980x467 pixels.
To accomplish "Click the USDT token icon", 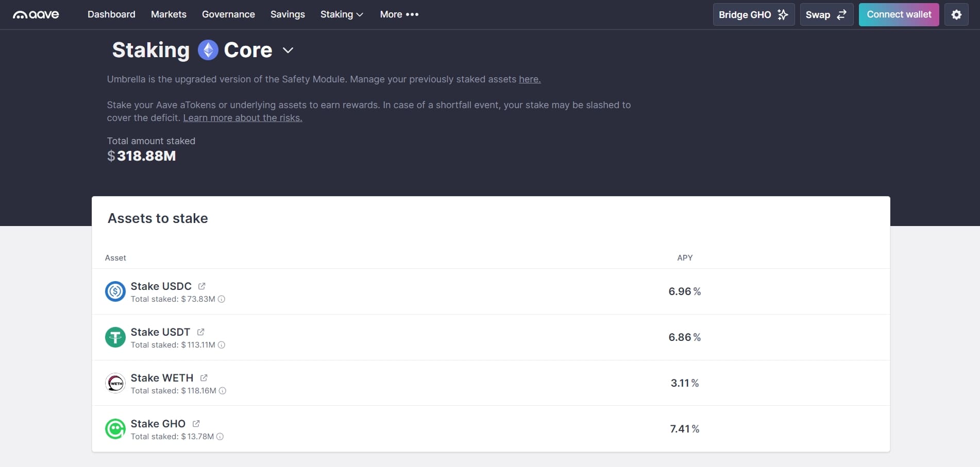I will [x=115, y=337].
